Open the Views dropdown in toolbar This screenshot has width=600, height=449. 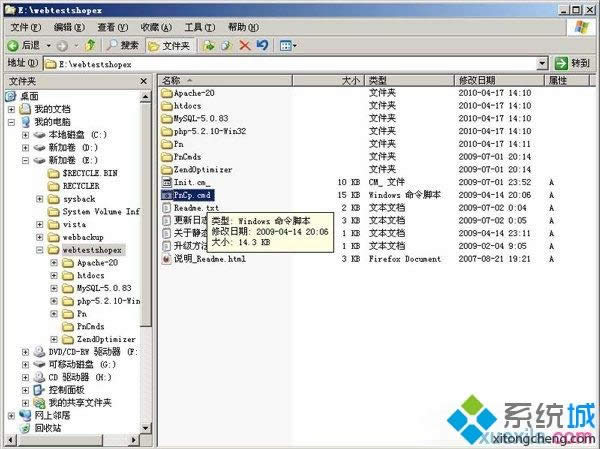pos(288,45)
